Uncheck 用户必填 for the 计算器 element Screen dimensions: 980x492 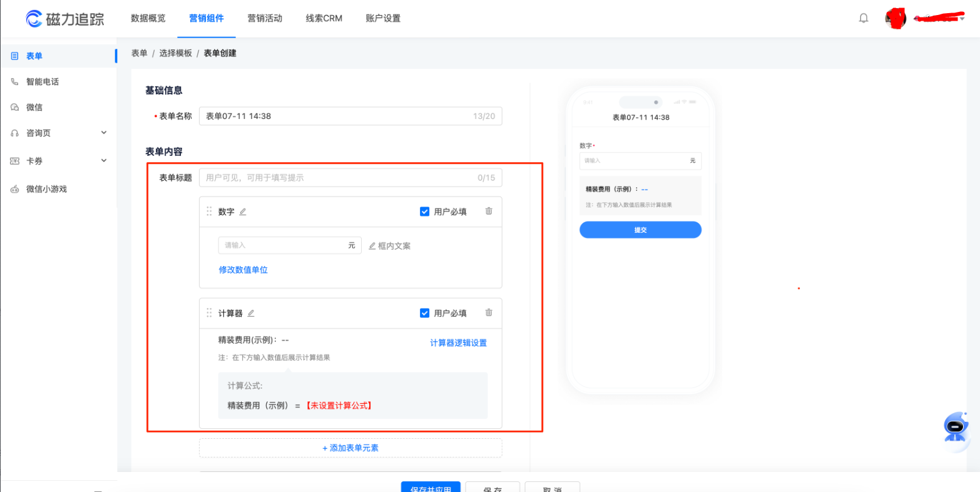pos(424,313)
